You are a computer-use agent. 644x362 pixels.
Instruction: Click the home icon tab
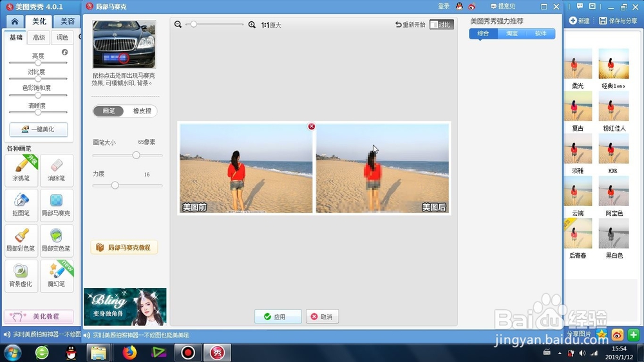(15, 21)
